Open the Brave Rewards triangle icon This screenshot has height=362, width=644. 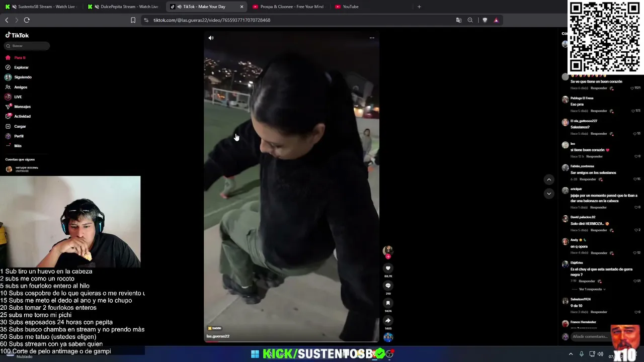(496, 20)
